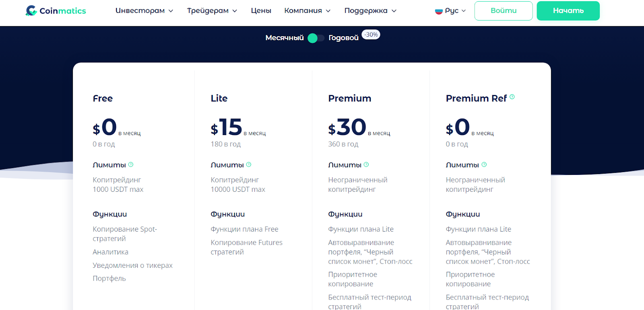Click 'Аналитика' feature in Free plan
The height and width of the screenshot is (310, 644).
point(110,252)
